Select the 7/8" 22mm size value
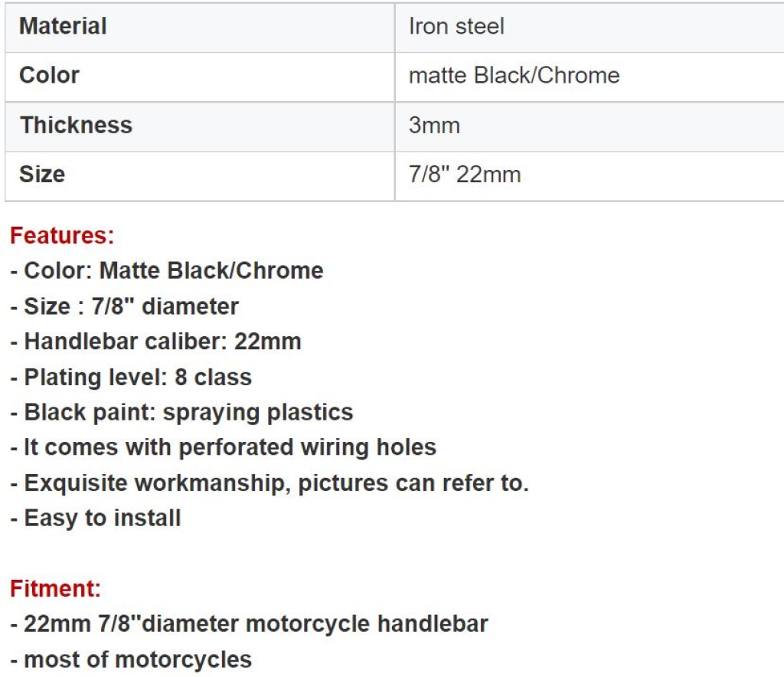784x677 pixels. point(590,176)
